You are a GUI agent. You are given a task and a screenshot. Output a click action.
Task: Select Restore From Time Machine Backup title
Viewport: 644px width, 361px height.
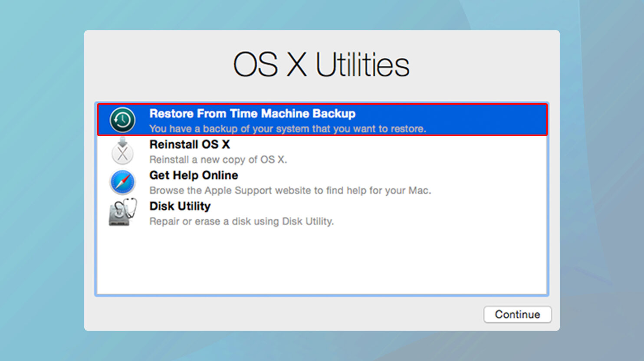[252, 114]
